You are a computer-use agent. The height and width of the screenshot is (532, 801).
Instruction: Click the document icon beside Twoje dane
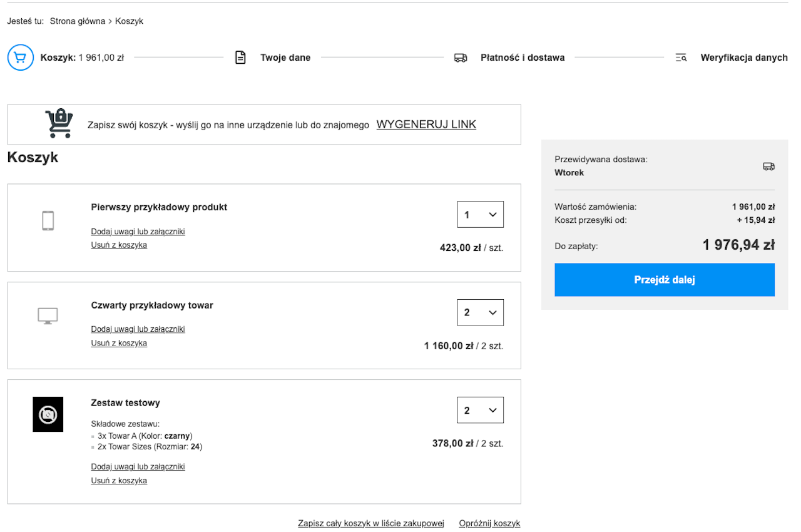[240, 58]
